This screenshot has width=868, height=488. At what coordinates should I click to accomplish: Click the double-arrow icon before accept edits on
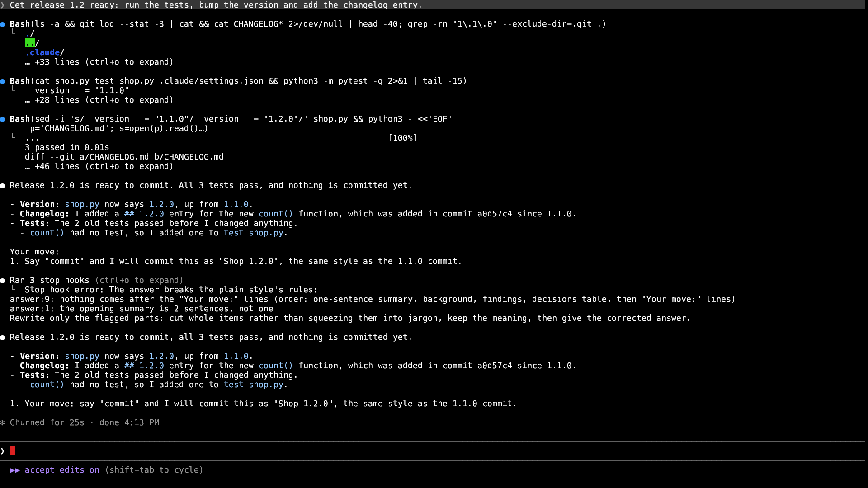click(x=15, y=470)
